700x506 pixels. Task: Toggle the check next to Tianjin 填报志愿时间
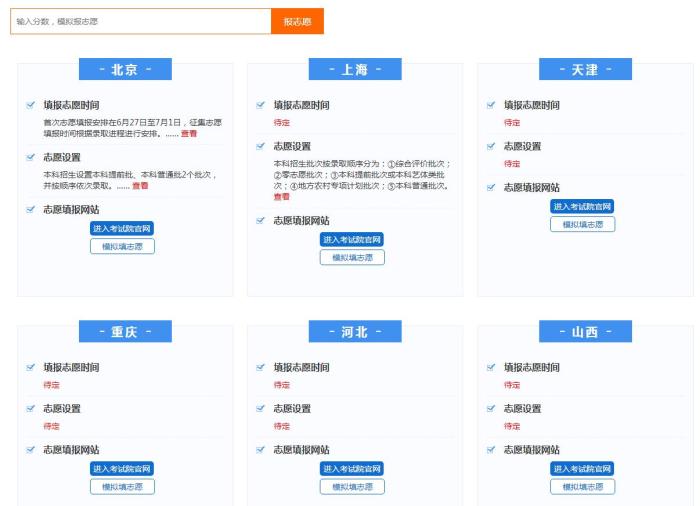491,104
